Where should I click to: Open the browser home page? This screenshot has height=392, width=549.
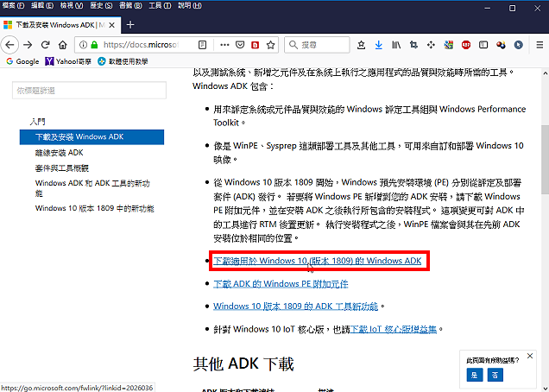(63, 45)
